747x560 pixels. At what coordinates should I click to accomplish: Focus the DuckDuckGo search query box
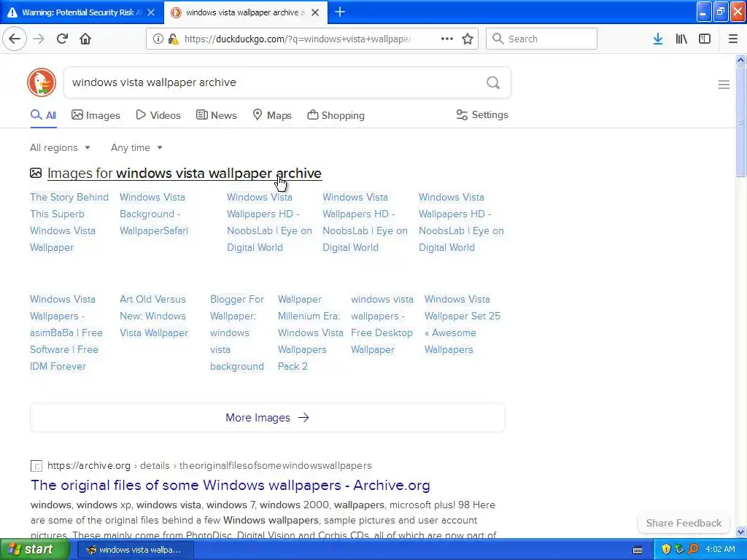coord(274,82)
